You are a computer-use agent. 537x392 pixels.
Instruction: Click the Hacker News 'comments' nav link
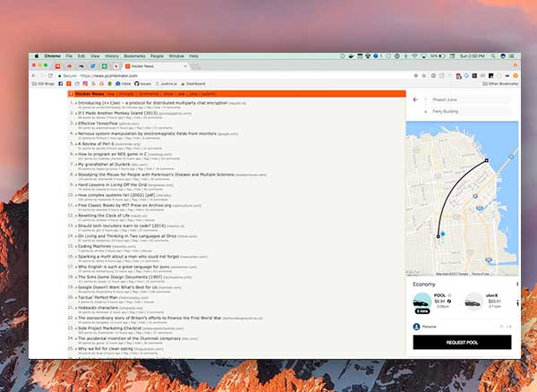pos(149,94)
